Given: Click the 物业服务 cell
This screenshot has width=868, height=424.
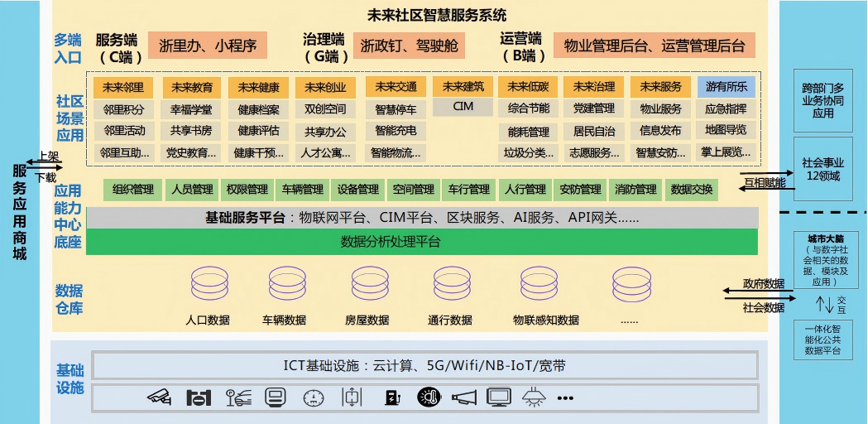Looking at the screenshot, I should (x=660, y=109).
